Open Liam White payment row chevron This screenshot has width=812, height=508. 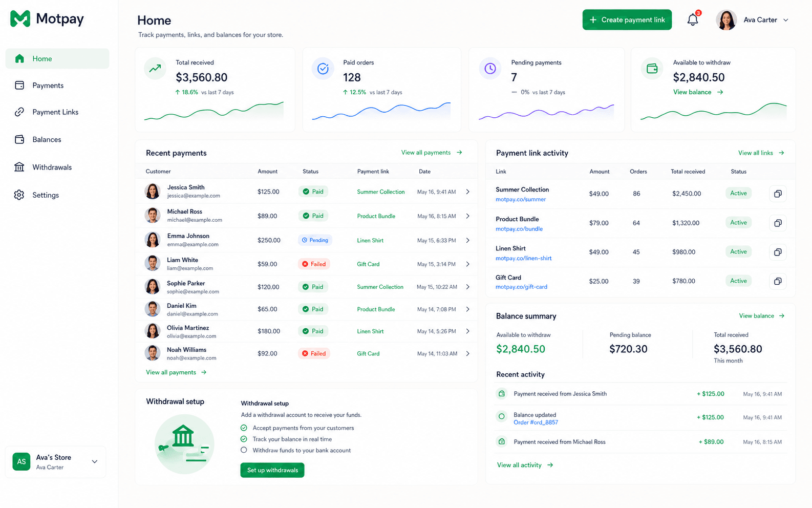468,264
